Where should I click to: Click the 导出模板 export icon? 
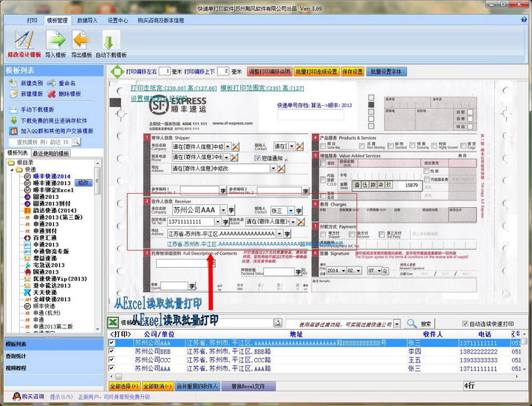point(81,40)
